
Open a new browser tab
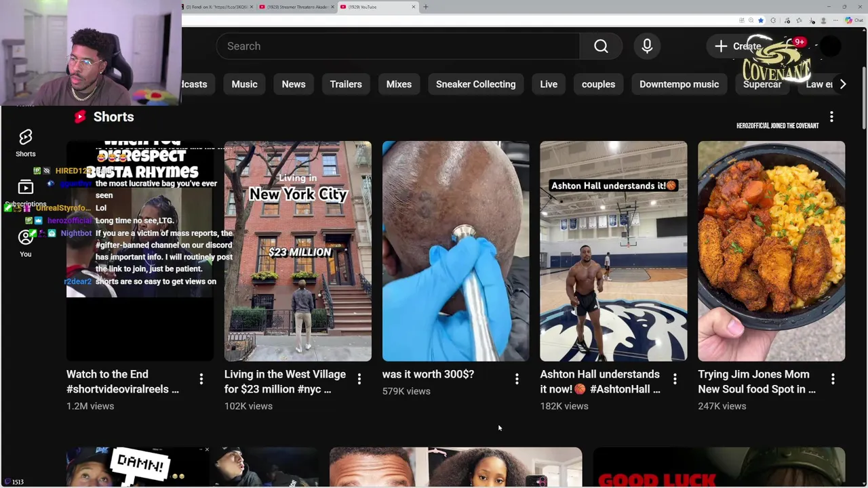point(426,7)
